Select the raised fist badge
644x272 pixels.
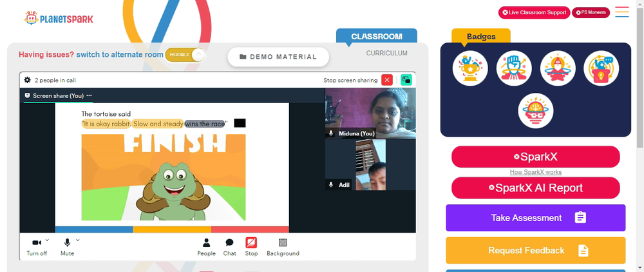[514, 68]
